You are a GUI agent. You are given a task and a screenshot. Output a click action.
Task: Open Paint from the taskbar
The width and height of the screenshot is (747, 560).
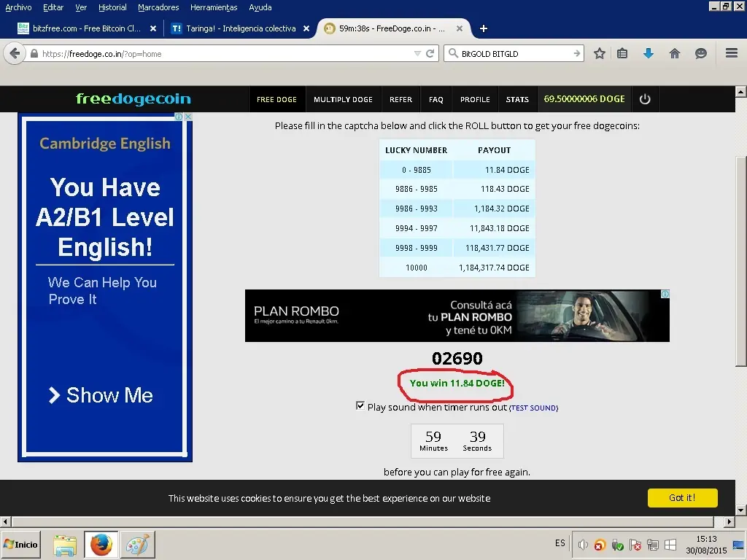[137, 545]
